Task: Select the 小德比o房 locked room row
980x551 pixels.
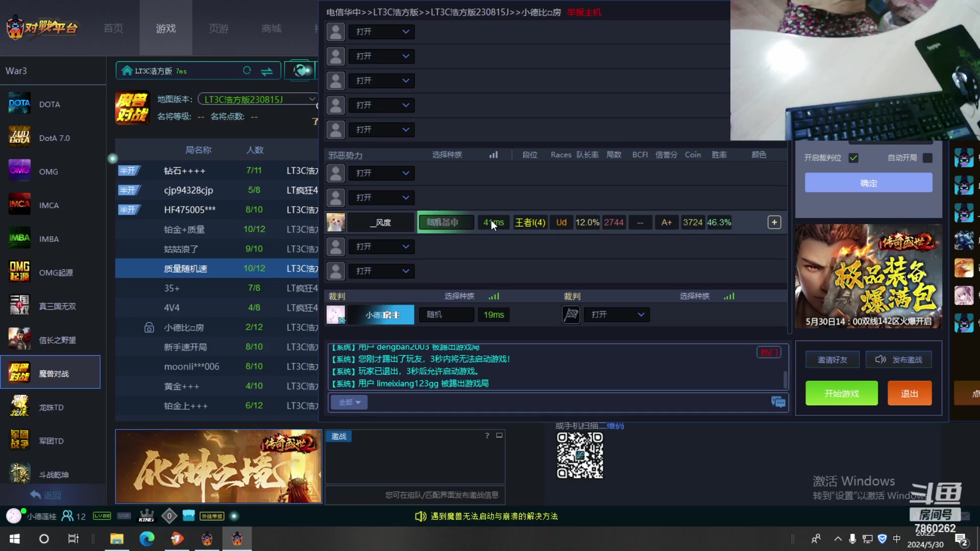Action: click(x=217, y=327)
